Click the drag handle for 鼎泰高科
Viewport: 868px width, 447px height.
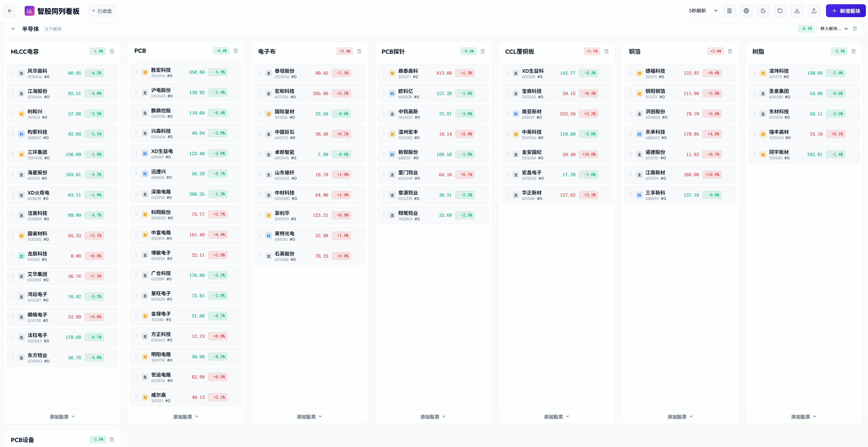384,73
